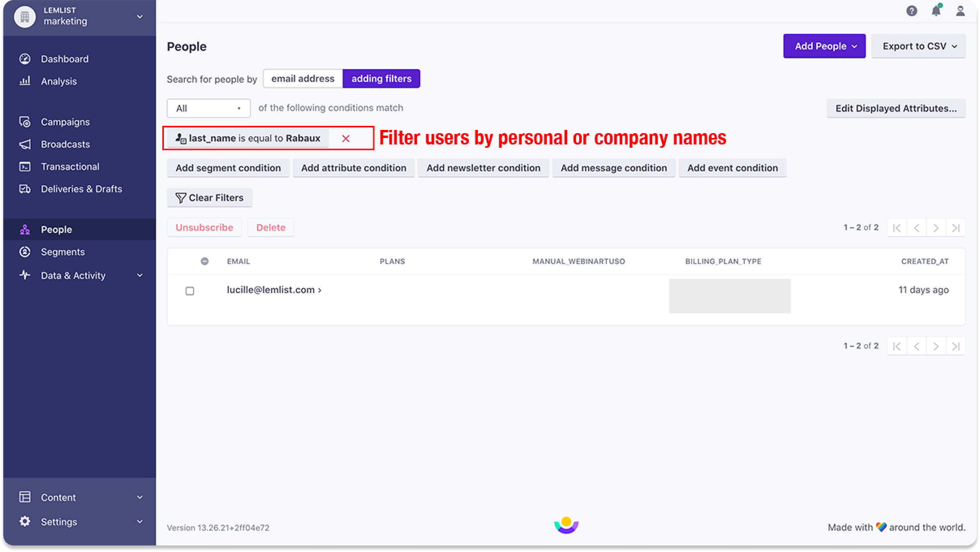This screenshot has height=552, width=980.
Task: Open the All conditions match dropdown
Action: pos(208,108)
